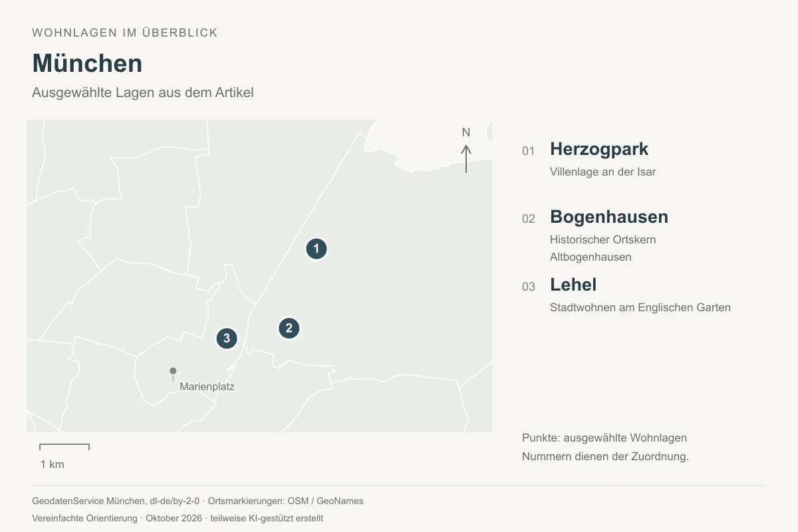Click the Marienplatz map label
This screenshot has width=798, height=532.
(x=207, y=386)
